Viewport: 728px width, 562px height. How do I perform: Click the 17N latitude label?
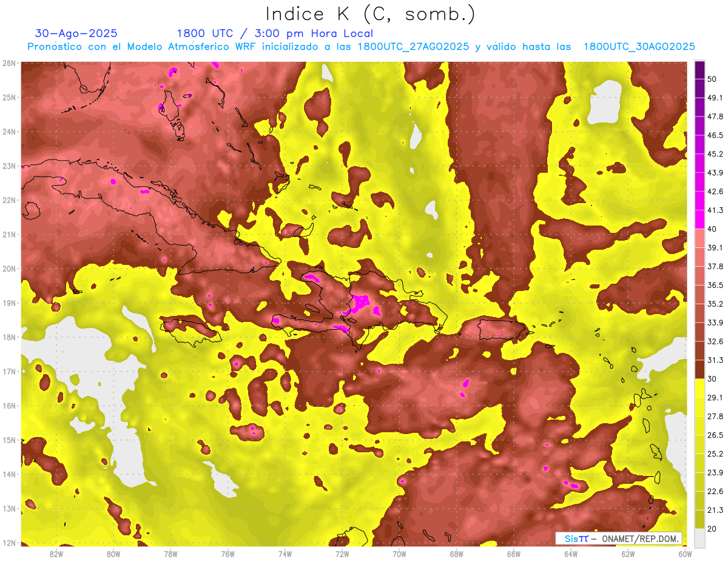tap(9, 372)
